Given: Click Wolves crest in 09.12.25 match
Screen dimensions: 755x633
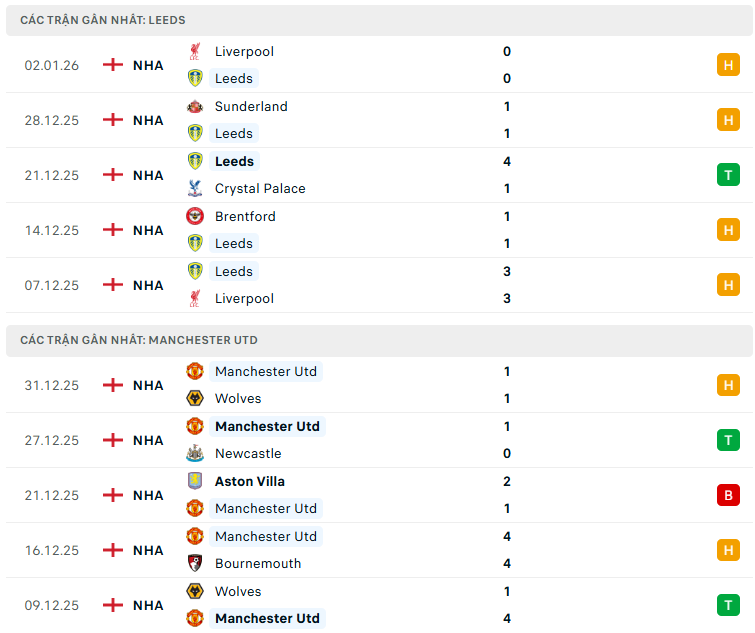Looking at the screenshot, I should (x=195, y=591).
